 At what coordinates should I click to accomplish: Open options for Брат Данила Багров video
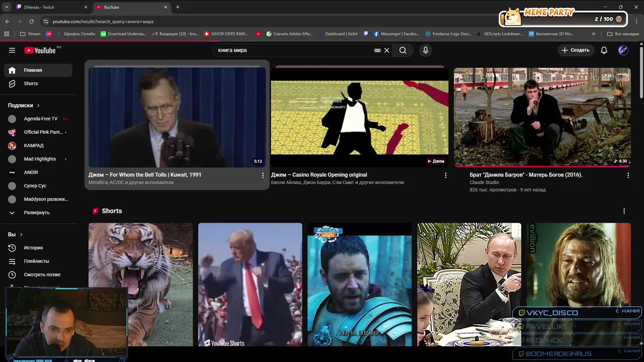tap(628, 175)
